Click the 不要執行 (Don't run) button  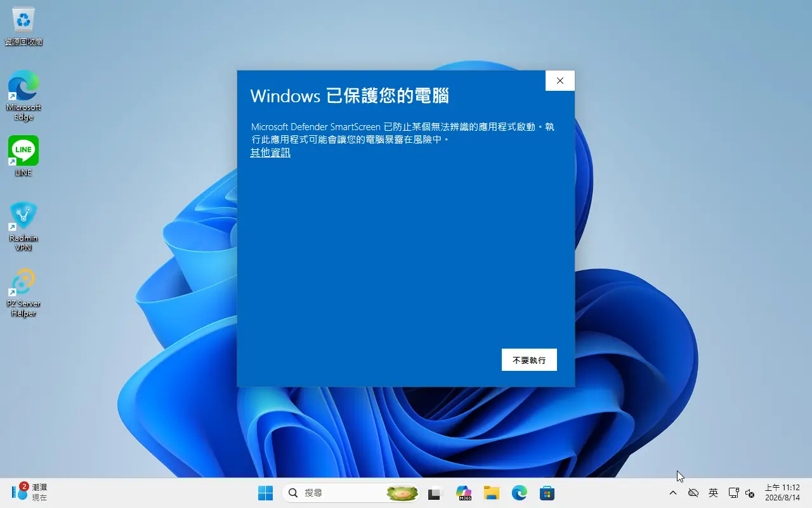[x=529, y=359]
